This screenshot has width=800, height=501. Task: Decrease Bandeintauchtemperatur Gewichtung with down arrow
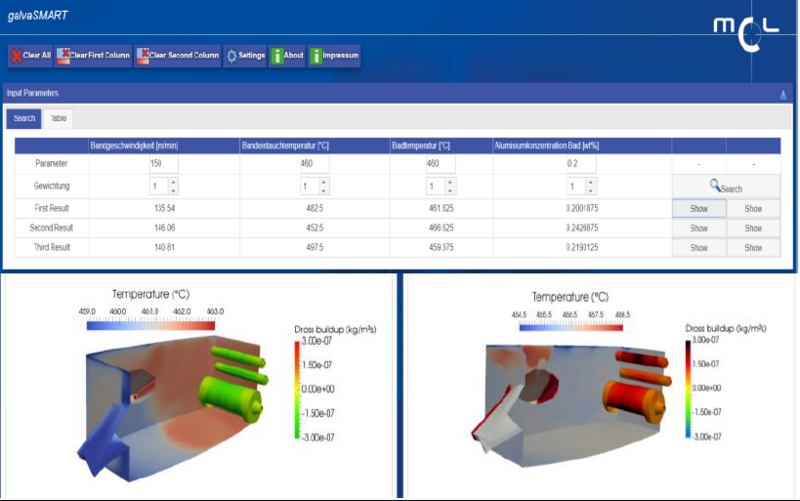pyautogui.click(x=324, y=190)
